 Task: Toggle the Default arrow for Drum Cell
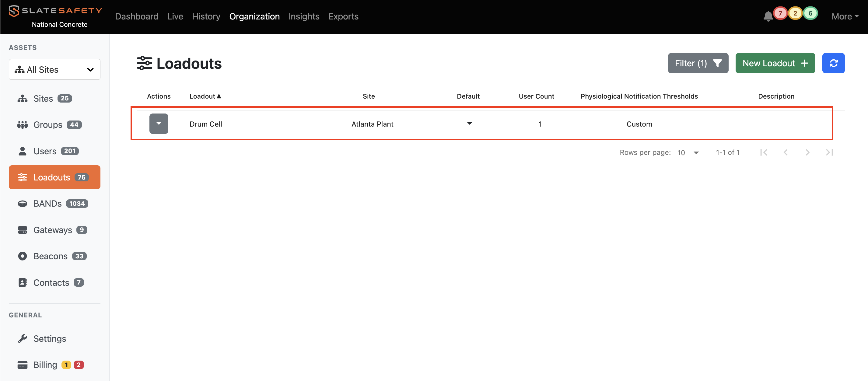(469, 124)
